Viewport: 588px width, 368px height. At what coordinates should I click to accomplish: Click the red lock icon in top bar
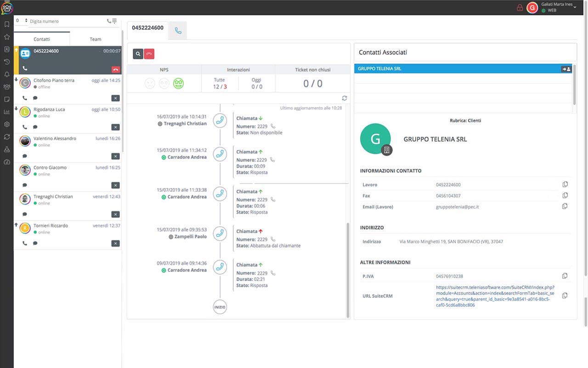(x=520, y=7)
